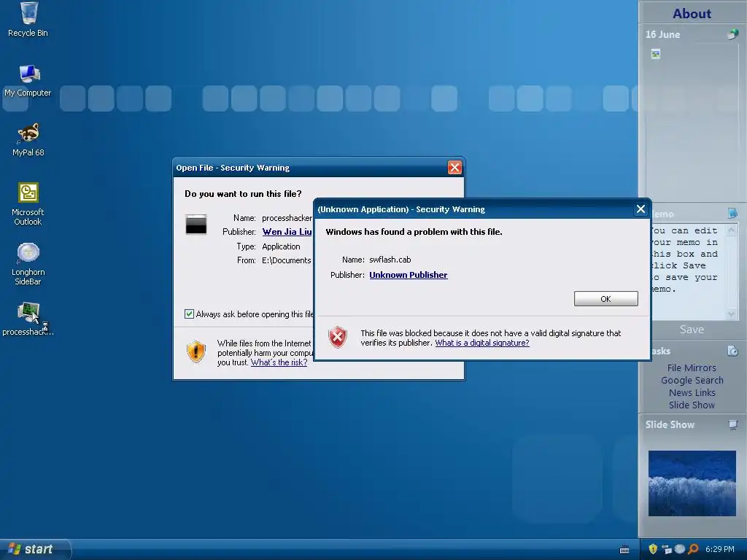Click the memo scrollbar down arrow

click(x=731, y=314)
